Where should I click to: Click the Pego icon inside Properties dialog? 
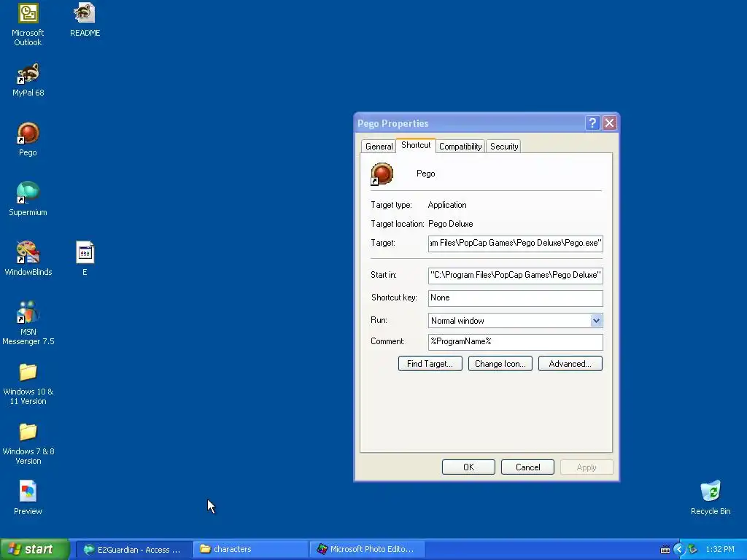[x=382, y=174]
